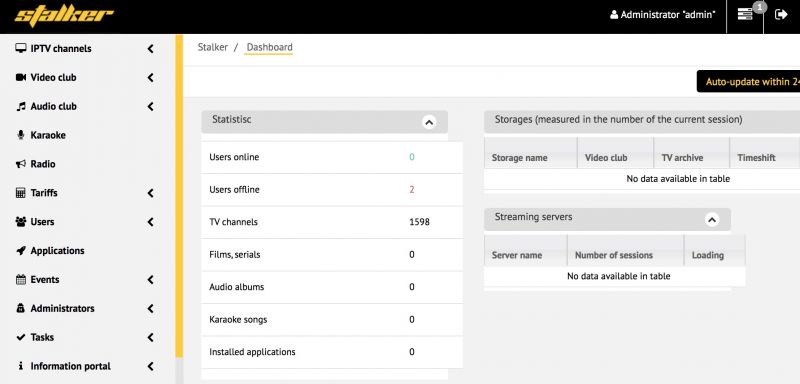The width and height of the screenshot is (800, 384).
Task: Expand Information portal submenu arrow
Action: coord(151,366)
